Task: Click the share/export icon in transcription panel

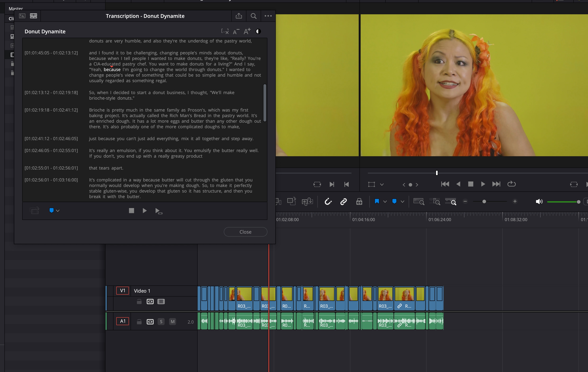Action: pos(238,16)
